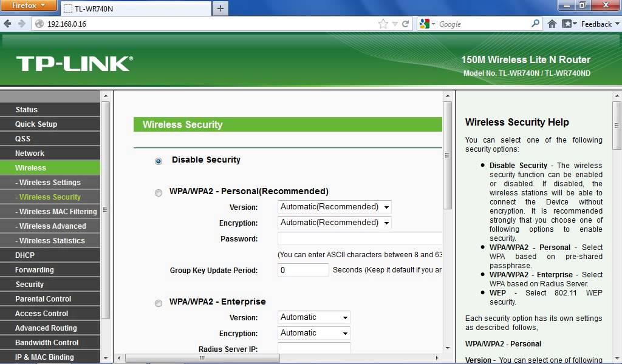Click the main panel vertical scrollbar thumb

tap(448, 155)
